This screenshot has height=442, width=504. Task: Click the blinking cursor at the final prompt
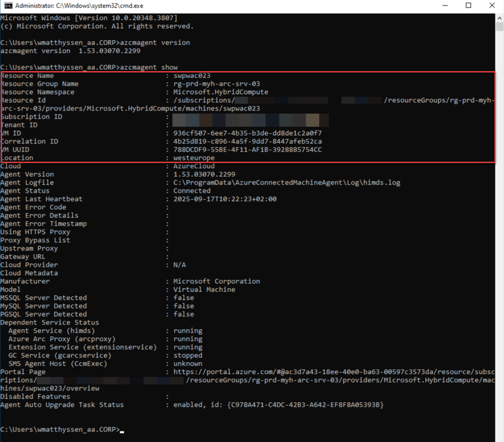(122, 431)
